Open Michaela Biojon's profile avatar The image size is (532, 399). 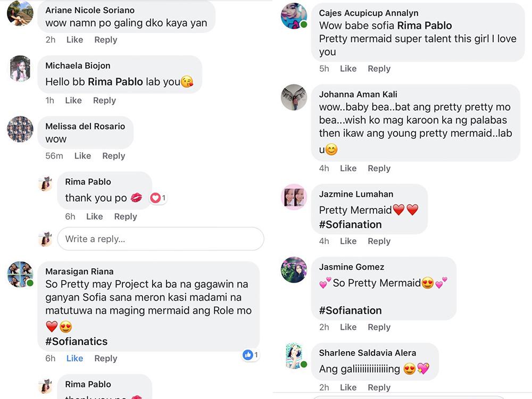click(x=20, y=69)
